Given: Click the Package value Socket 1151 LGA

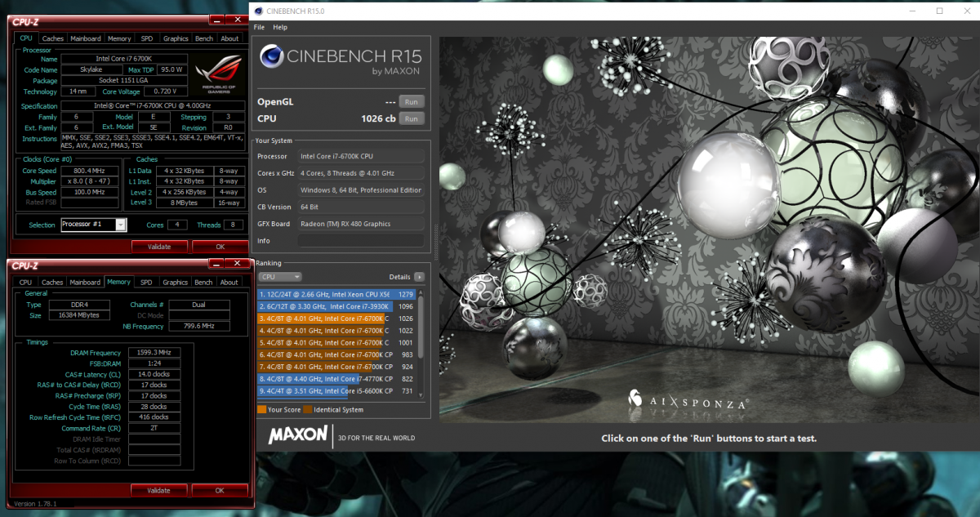Looking at the screenshot, I should (124, 81).
